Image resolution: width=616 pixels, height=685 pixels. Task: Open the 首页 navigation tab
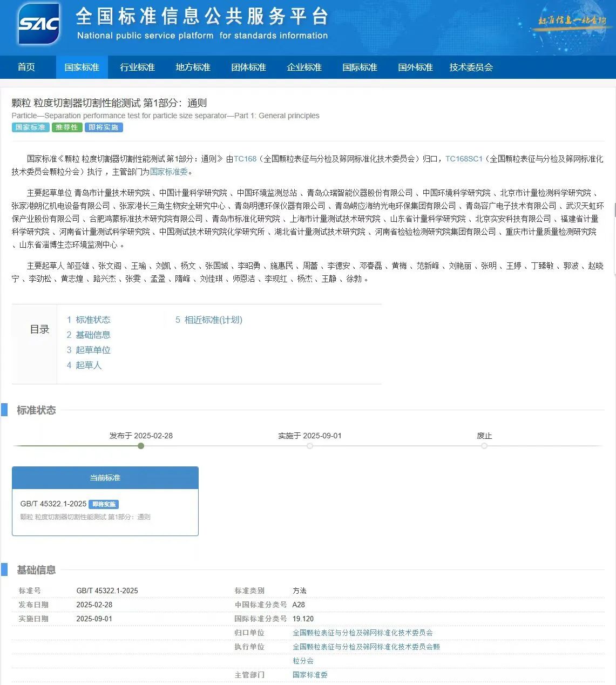click(x=26, y=67)
